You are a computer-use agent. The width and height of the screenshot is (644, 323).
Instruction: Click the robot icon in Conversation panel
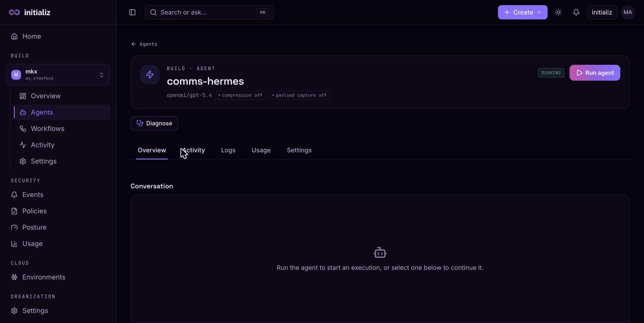(x=380, y=253)
